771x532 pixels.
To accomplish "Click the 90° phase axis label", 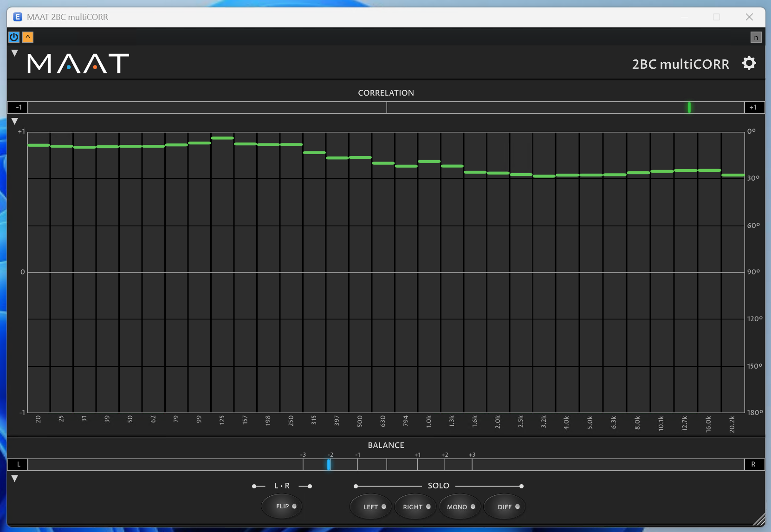I will [753, 272].
